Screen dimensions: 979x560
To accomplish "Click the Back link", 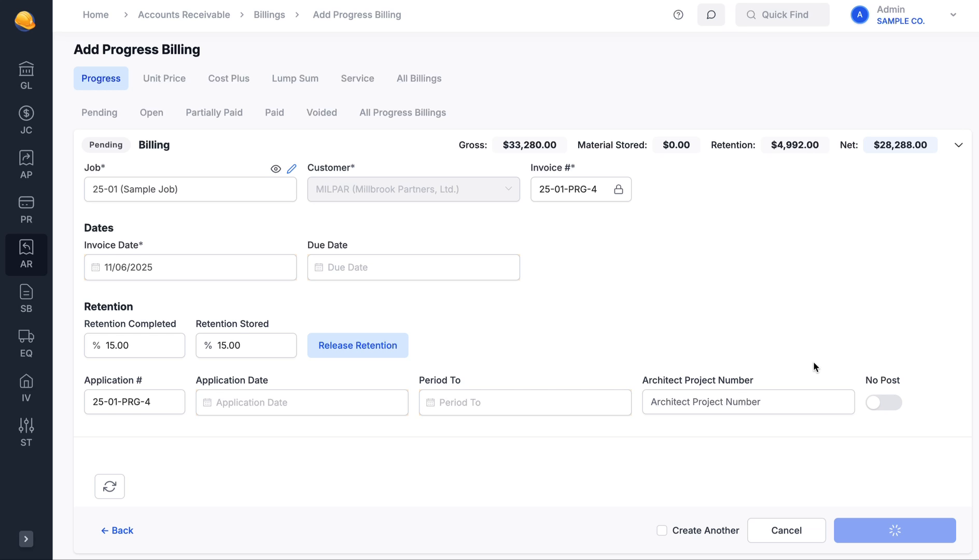I will (x=117, y=530).
